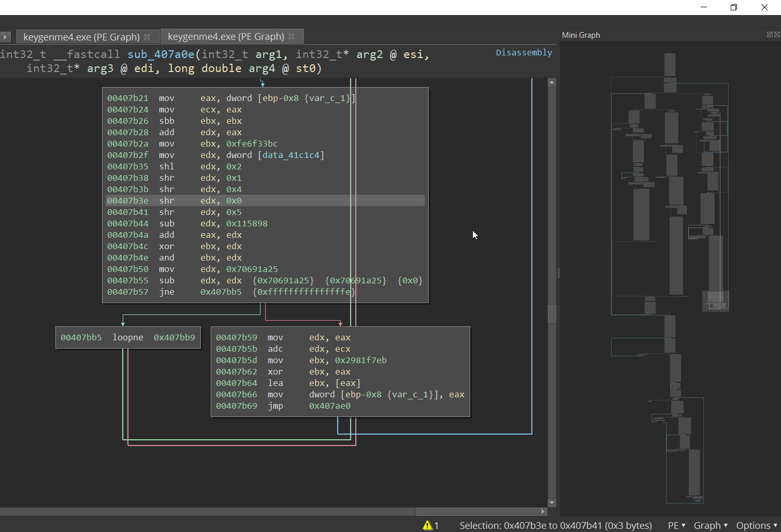Float the Mini Graph panel
The image size is (781, 532).
770,35
